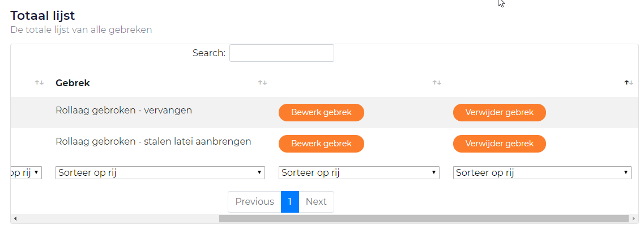The image size is (644, 228).
Task: Edit the 'Rollaag gebroken - vervangen' defect
Action: (321, 112)
